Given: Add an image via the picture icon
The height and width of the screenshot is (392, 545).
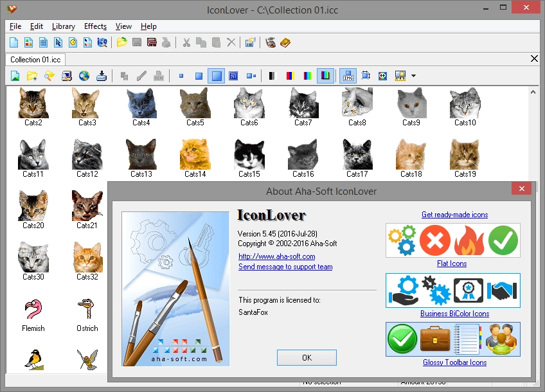Looking at the screenshot, I should click(x=15, y=76).
